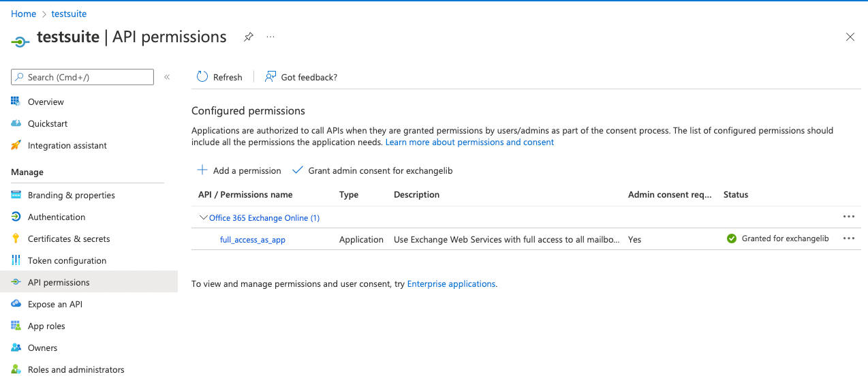Focus the Search (Cmd+/) field
868x385 pixels.
coord(82,77)
